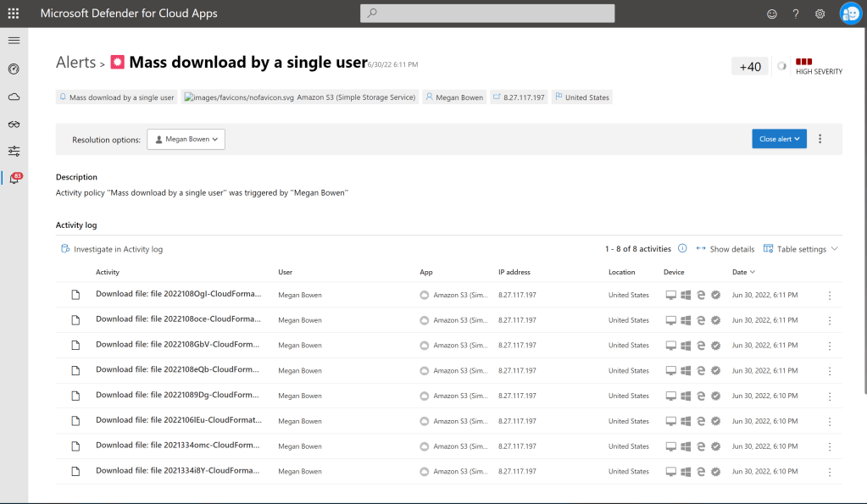Toggle Show details in activity log
867x504 pixels.
click(725, 249)
